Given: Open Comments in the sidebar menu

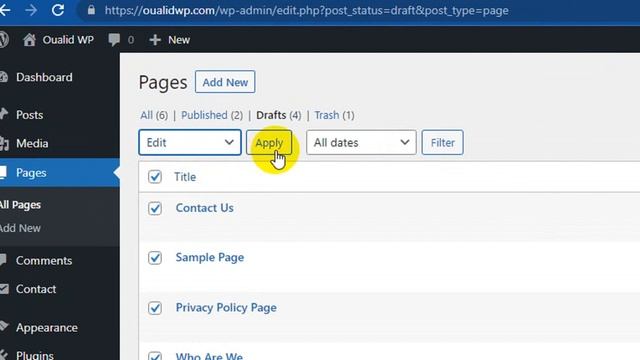Looking at the screenshot, I should pos(44,260).
